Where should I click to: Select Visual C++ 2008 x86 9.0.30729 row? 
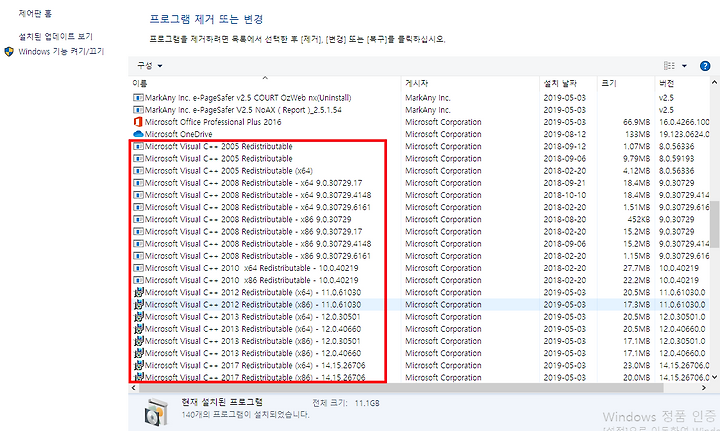point(420,219)
